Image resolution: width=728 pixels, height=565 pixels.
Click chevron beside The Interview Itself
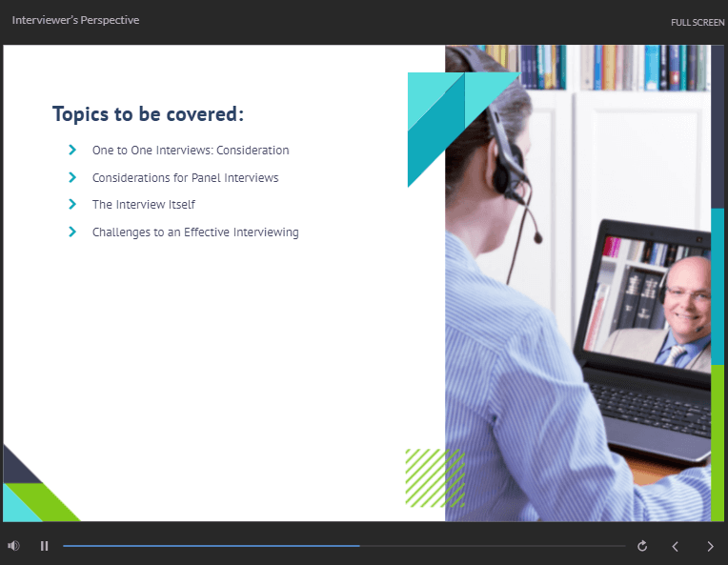point(72,204)
